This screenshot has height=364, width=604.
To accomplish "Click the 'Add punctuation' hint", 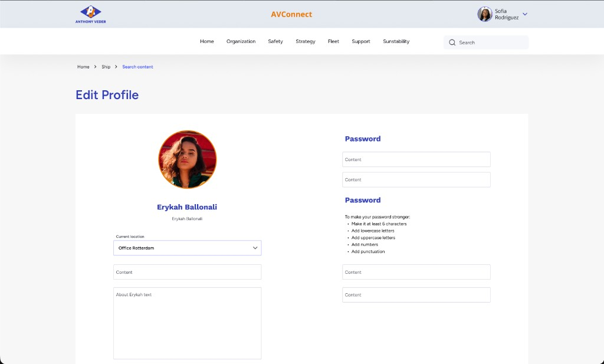I will pyautogui.click(x=368, y=251).
